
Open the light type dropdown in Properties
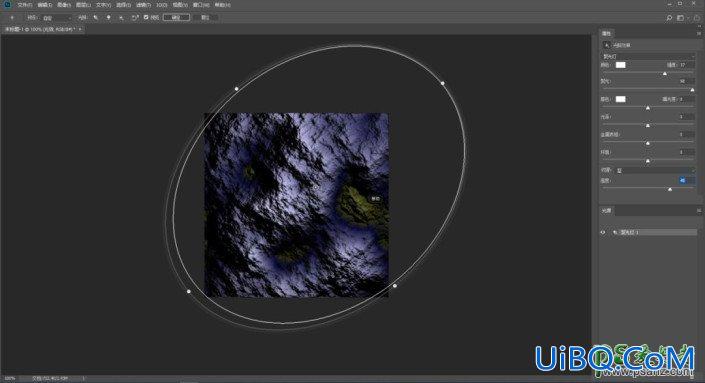tap(648, 56)
